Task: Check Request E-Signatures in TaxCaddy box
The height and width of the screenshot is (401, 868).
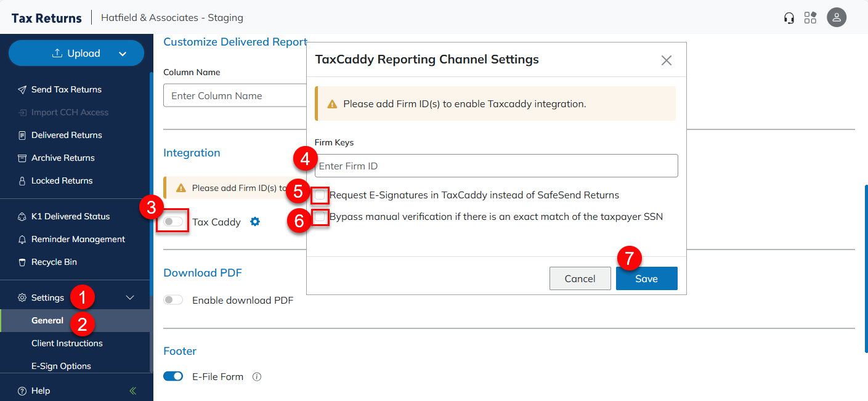Action: 320,195
